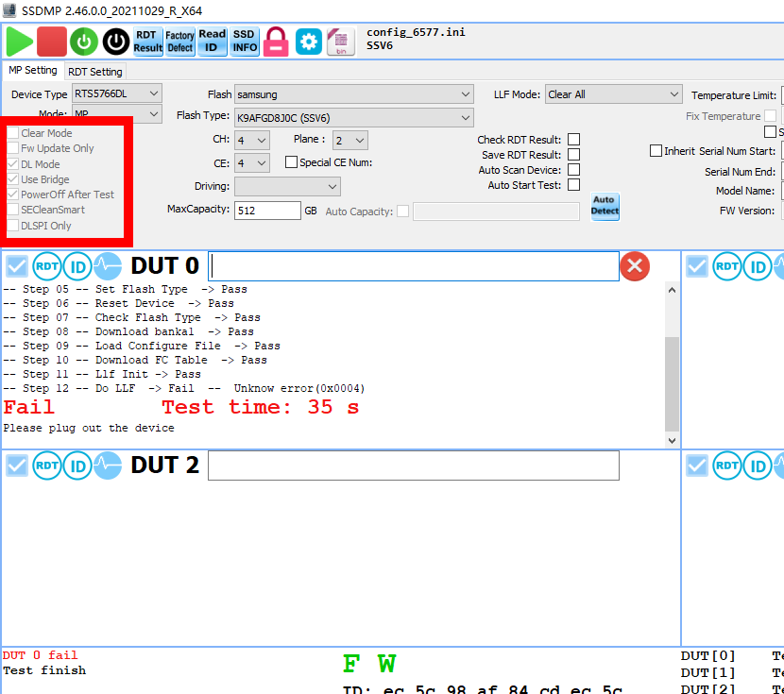Open RDT Result from the toolbar
Screen dimensions: 784x694
pyautogui.click(x=147, y=42)
